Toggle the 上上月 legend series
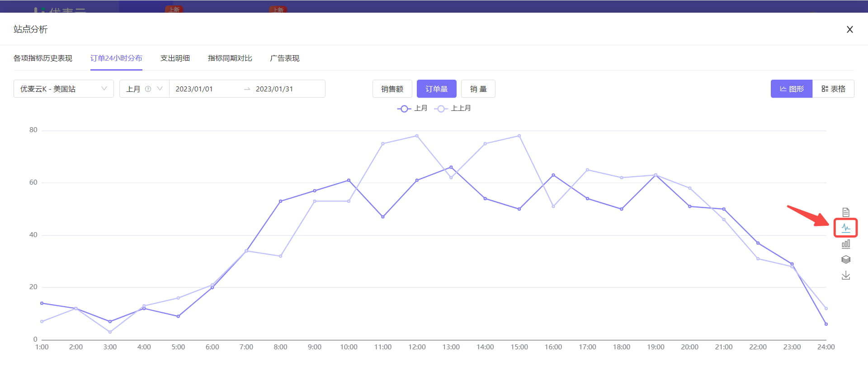Image resolution: width=868 pixels, height=367 pixels. click(x=453, y=109)
